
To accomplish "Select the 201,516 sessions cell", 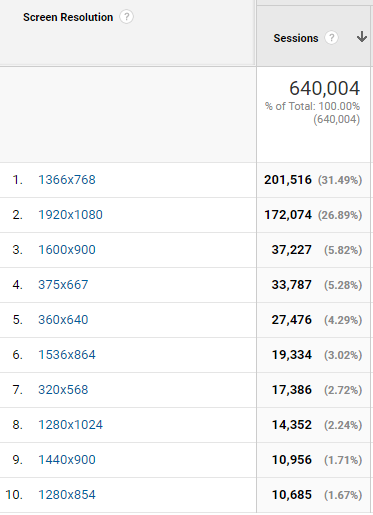I will pyautogui.click(x=288, y=180).
